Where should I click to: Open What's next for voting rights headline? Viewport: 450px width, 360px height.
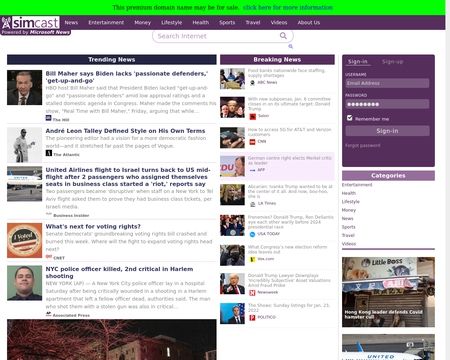(x=93, y=226)
